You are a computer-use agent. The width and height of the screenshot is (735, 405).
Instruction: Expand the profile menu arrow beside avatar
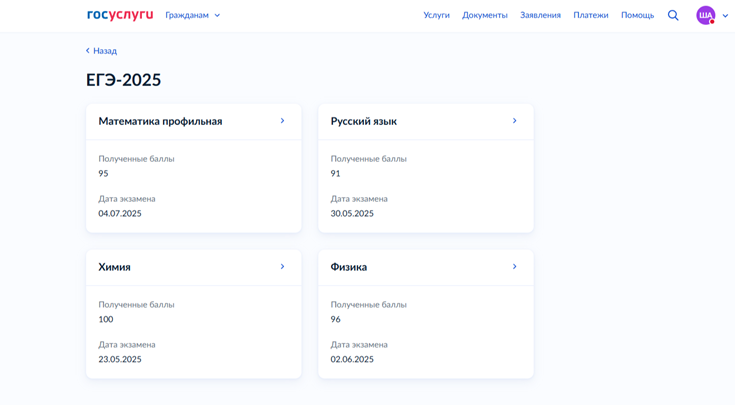(725, 15)
